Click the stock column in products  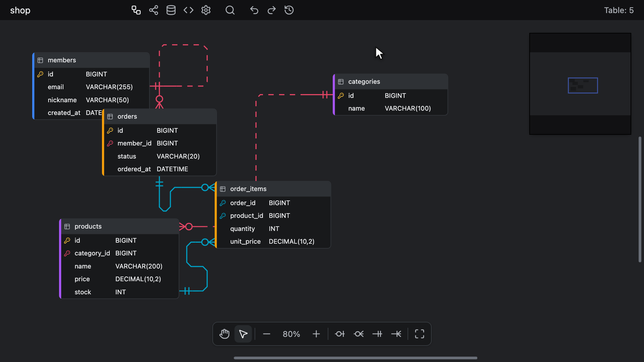click(83, 292)
